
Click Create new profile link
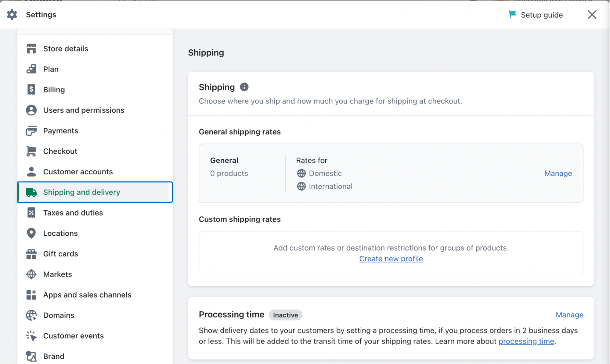[x=391, y=259]
